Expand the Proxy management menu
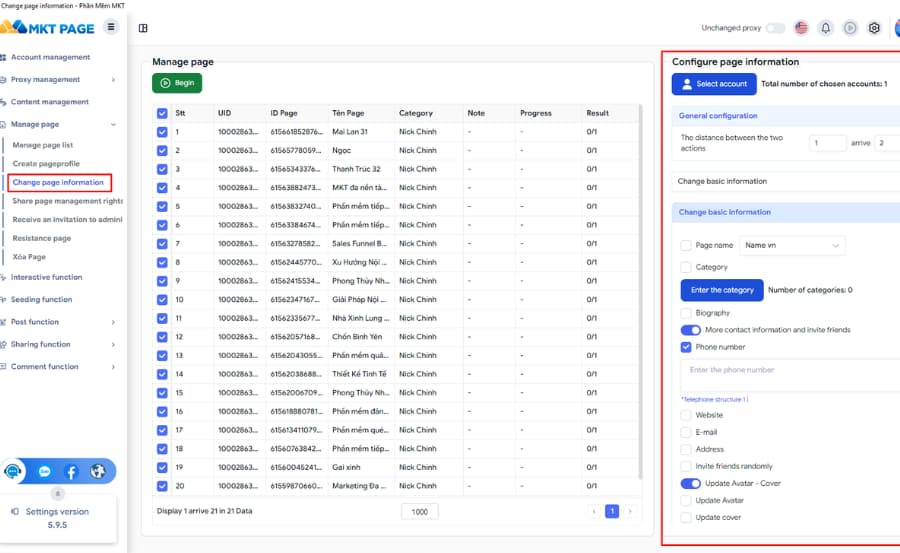 [113, 80]
